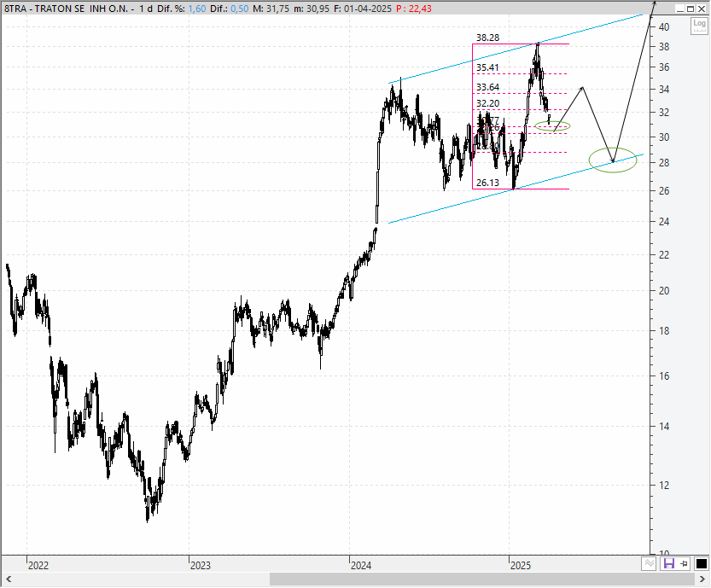The image size is (711, 588).
Task: Click the 36 price axis label
Action: pos(664,67)
